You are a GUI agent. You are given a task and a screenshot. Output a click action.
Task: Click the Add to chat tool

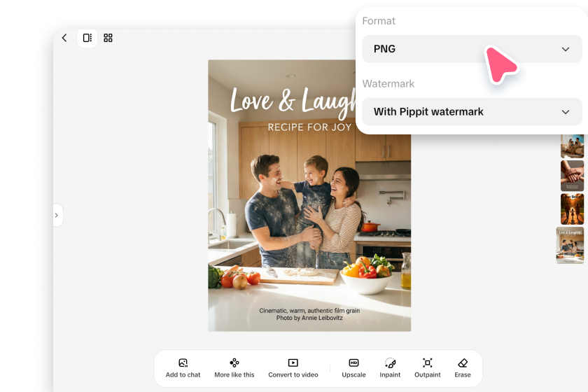coord(183,368)
